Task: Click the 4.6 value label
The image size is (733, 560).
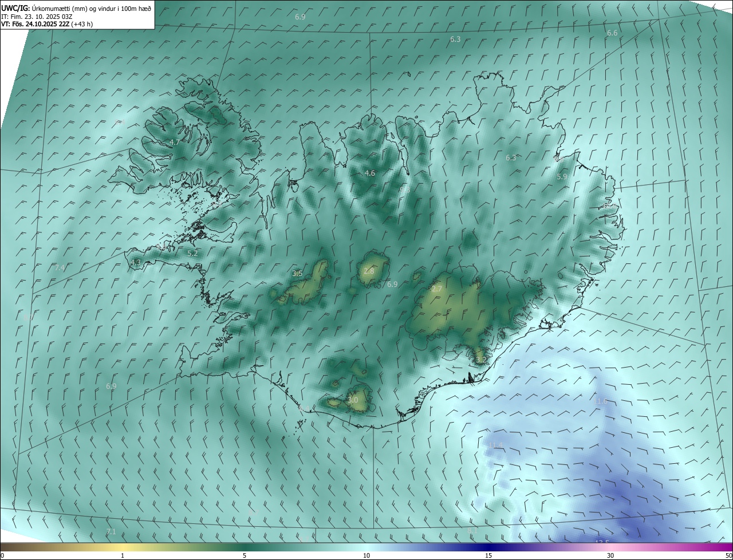Action: pos(370,173)
